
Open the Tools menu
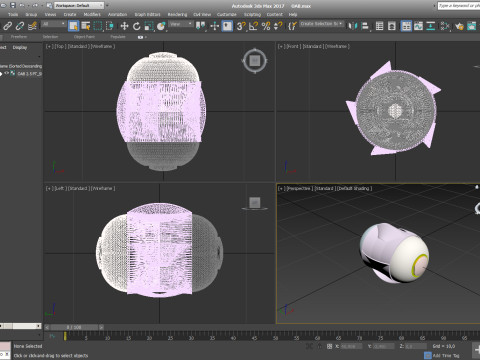click(13, 15)
